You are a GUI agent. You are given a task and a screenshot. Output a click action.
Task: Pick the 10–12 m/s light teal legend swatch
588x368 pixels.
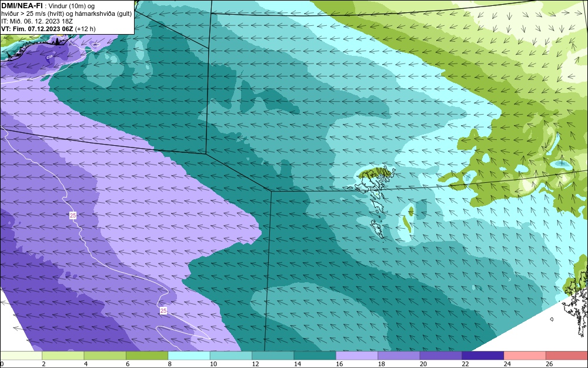(231, 356)
